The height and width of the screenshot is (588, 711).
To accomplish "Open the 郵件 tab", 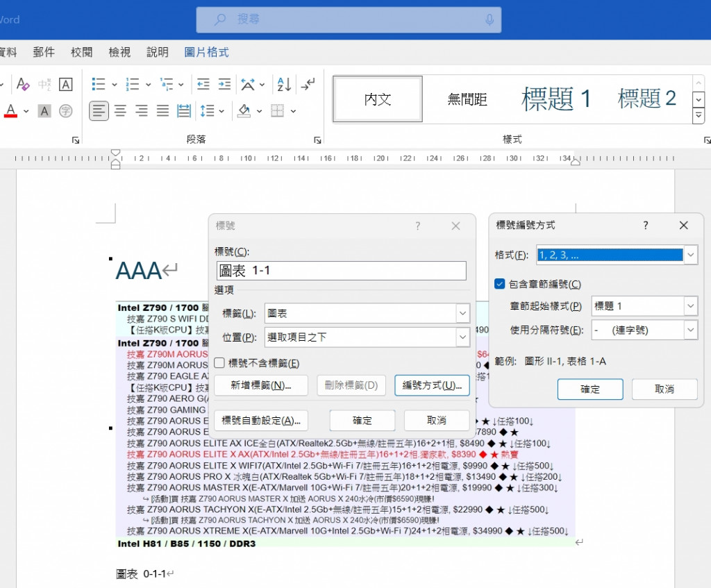I will click(44, 52).
